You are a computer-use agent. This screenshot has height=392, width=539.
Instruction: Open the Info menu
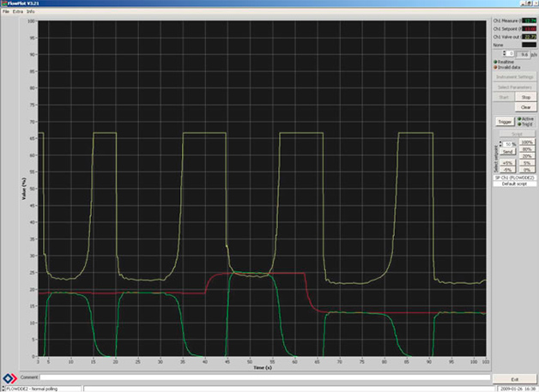click(x=30, y=11)
